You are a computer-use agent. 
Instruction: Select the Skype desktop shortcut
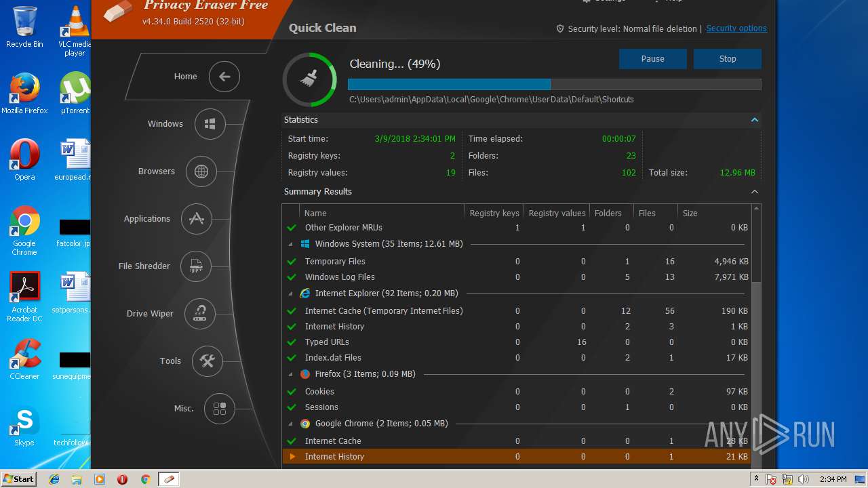click(x=24, y=426)
